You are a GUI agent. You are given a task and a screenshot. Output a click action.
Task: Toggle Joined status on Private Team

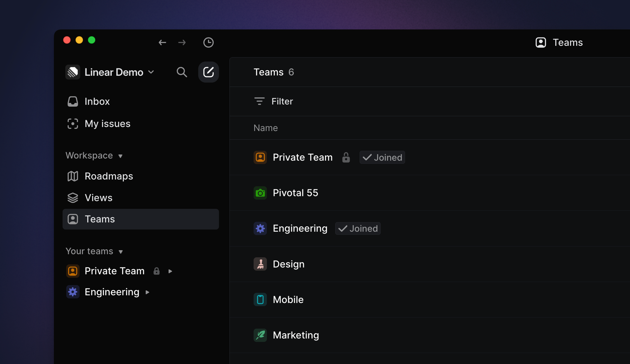[382, 157]
